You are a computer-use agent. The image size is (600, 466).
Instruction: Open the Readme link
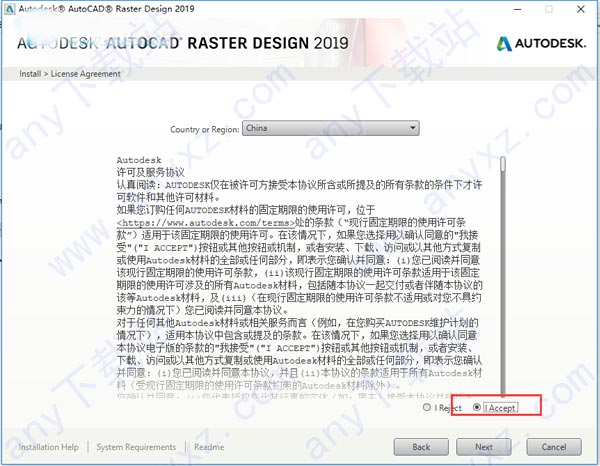point(209,447)
